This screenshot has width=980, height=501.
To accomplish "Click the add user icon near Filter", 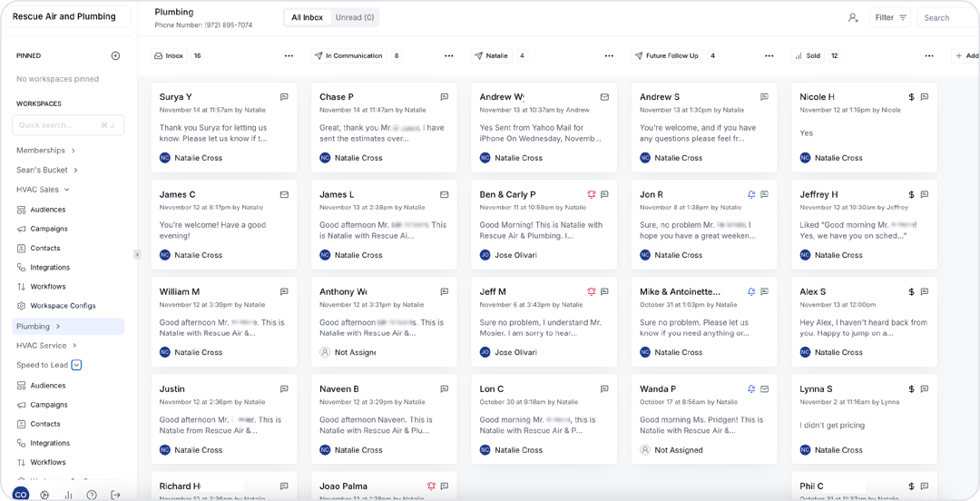I will click(853, 17).
